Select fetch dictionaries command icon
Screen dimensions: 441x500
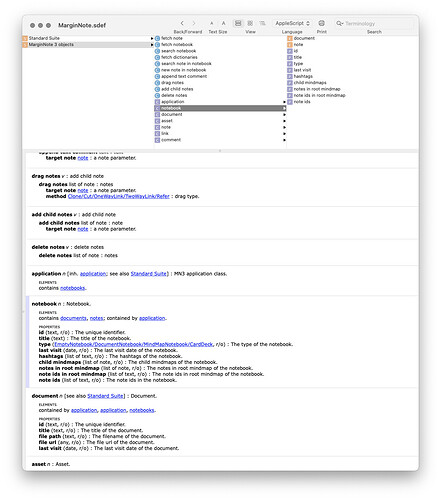tap(157, 57)
